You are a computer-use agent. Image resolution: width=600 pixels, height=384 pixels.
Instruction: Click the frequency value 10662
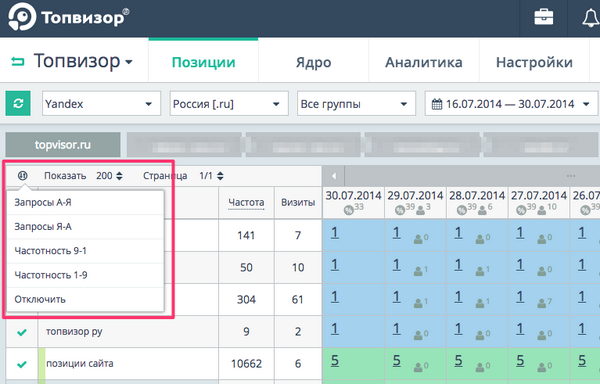tap(246, 364)
